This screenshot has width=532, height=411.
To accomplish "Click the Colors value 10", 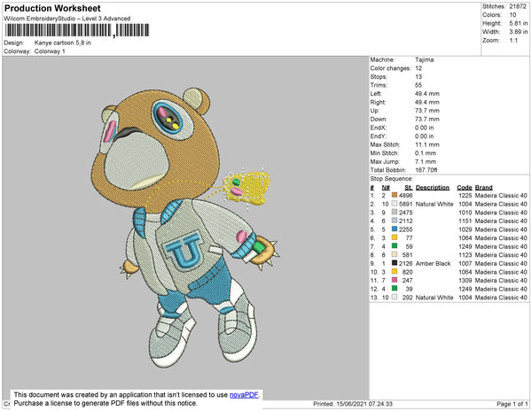I will [512, 15].
